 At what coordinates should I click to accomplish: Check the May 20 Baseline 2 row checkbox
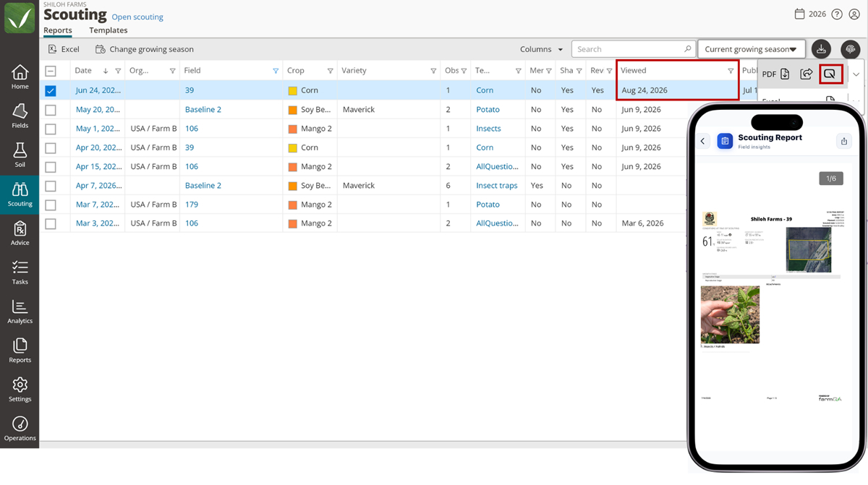pyautogui.click(x=51, y=110)
